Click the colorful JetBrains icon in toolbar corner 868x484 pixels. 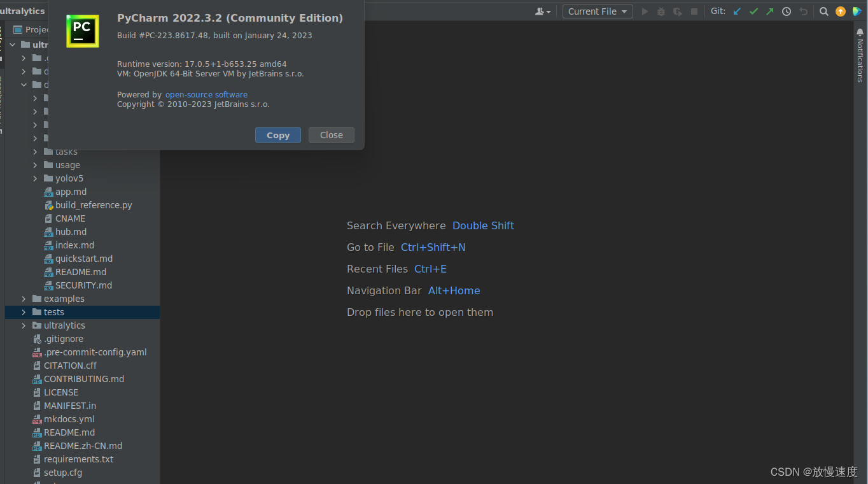(x=857, y=11)
